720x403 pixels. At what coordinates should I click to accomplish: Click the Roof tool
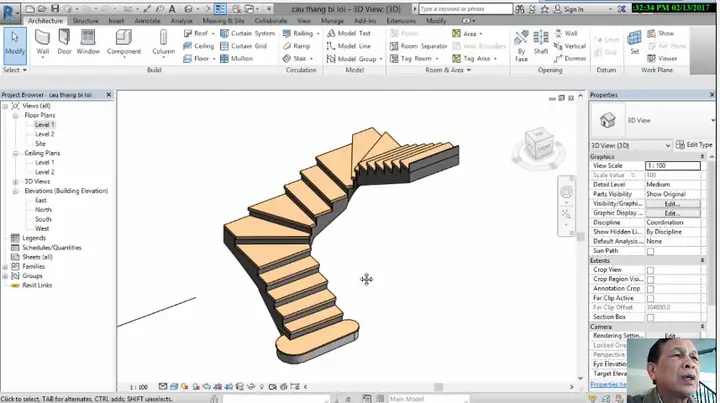tap(199, 34)
